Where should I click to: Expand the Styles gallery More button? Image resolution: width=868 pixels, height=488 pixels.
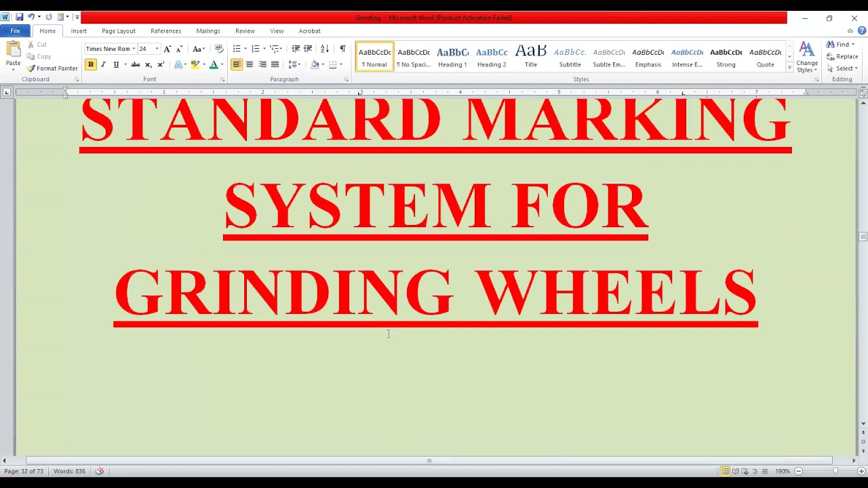[x=789, y=68]
